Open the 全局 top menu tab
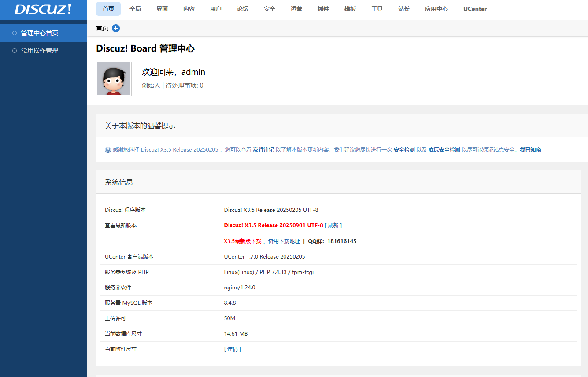The image size is (588, 377). coord(135,9)
